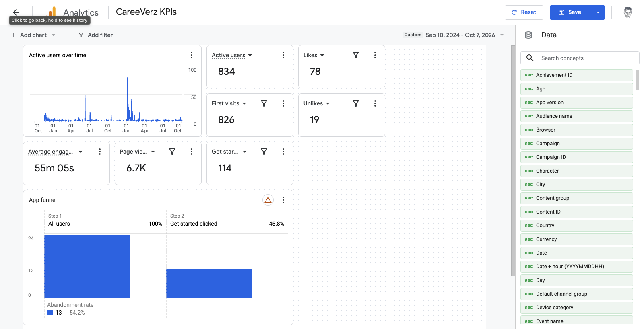Expand the Save options dropdown arrow

point(598,12)
